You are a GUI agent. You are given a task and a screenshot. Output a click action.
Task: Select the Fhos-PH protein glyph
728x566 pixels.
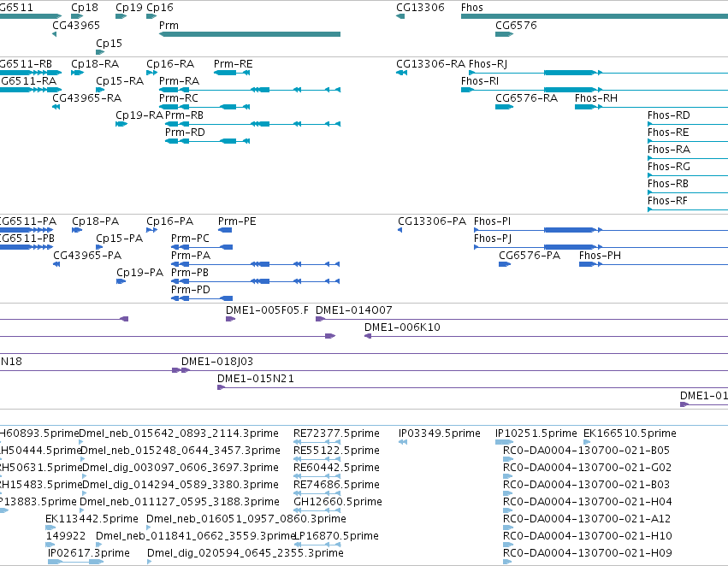(654, 264)
